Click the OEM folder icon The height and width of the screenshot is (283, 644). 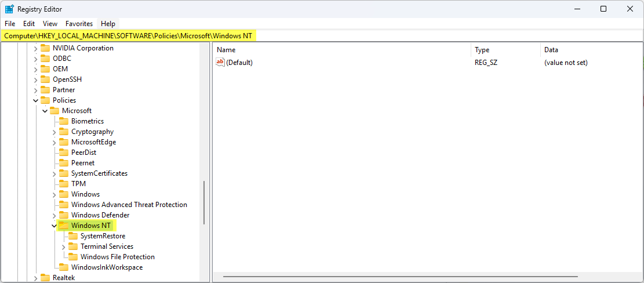(x=45, y=69)
